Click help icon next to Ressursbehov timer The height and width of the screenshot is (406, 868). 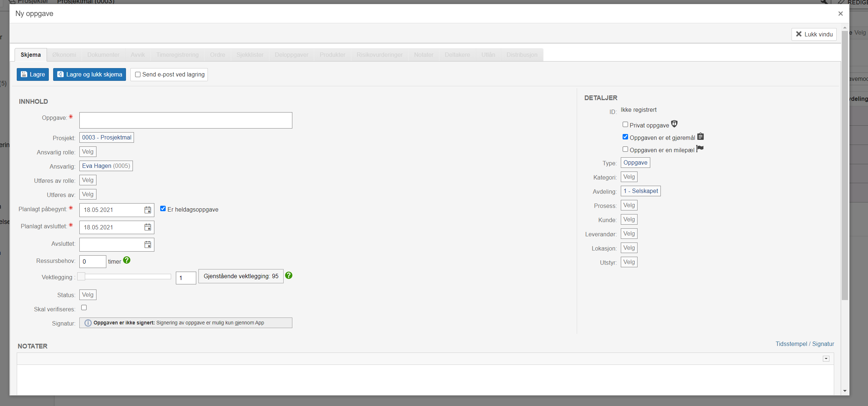127,260
